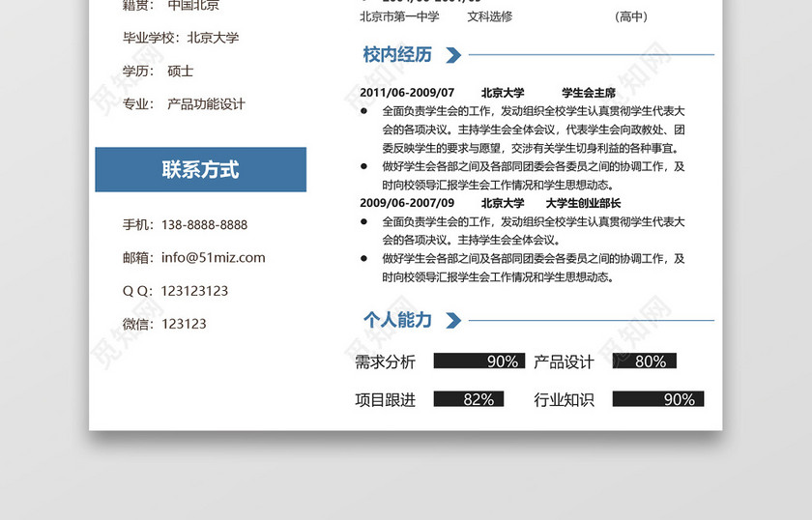Select 北京大学 next to 学生会主席

click(x=503, y=93)
